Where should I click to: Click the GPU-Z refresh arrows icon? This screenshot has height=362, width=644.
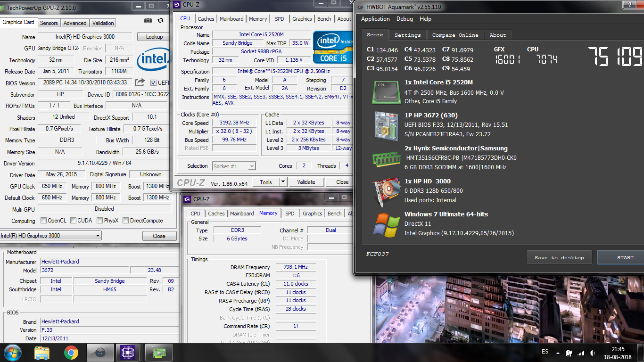pos(160,21)
